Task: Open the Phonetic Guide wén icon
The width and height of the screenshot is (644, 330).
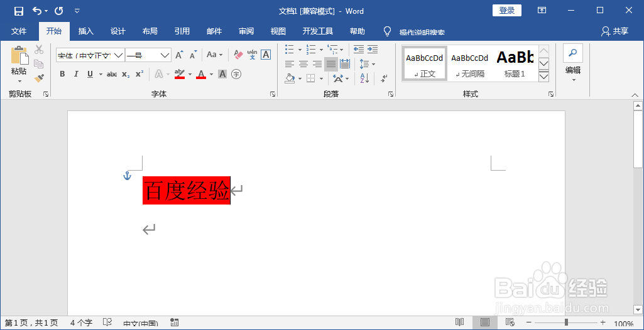Action: (252, 55)
